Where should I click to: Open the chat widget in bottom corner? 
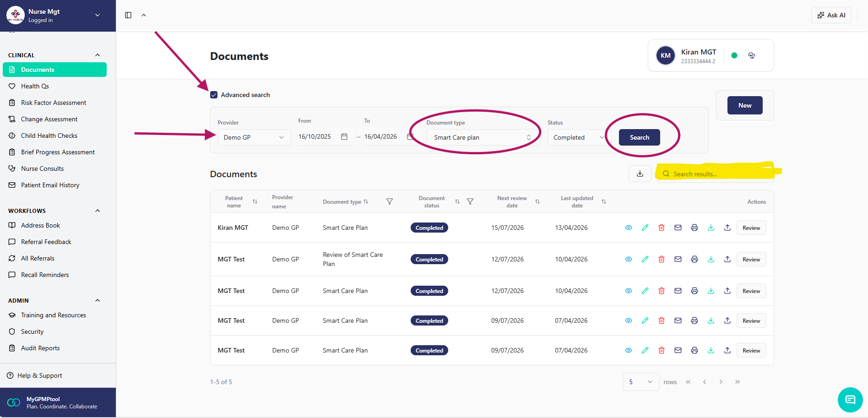click(850, 400)
